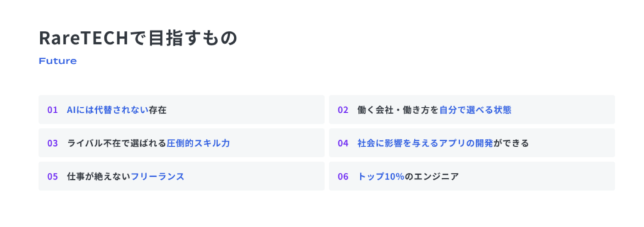Click highlighted text フリーランス
644x227 pixels.
coord(158,177)
